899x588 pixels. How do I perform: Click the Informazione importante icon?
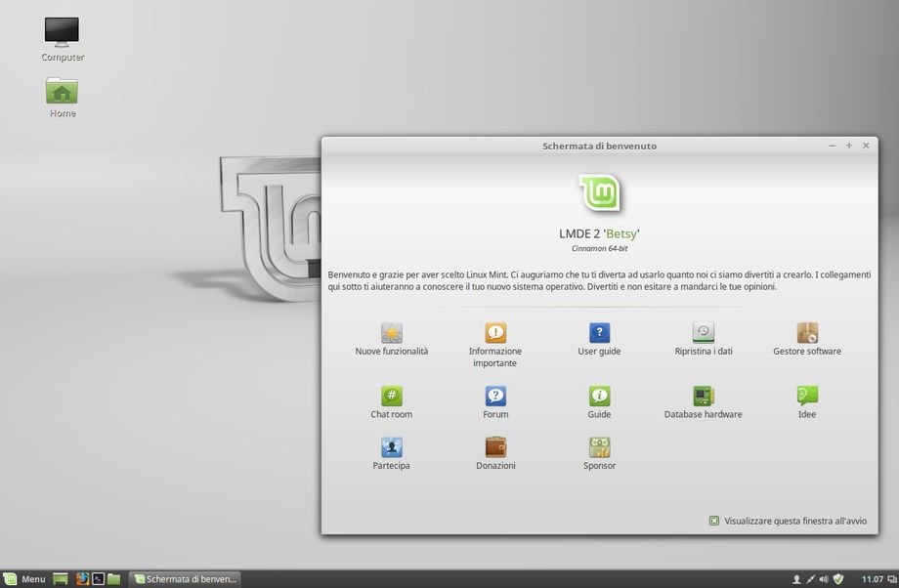point(495,333)
